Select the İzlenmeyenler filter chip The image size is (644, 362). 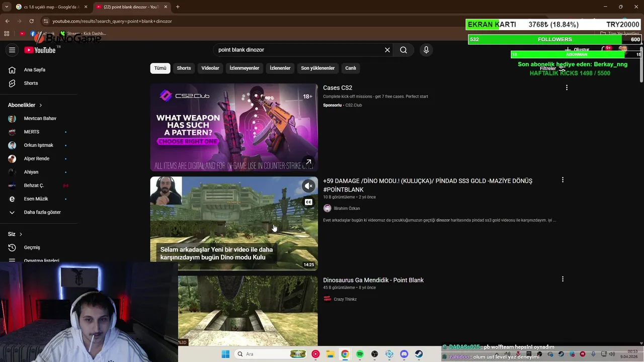click(245, 68)
